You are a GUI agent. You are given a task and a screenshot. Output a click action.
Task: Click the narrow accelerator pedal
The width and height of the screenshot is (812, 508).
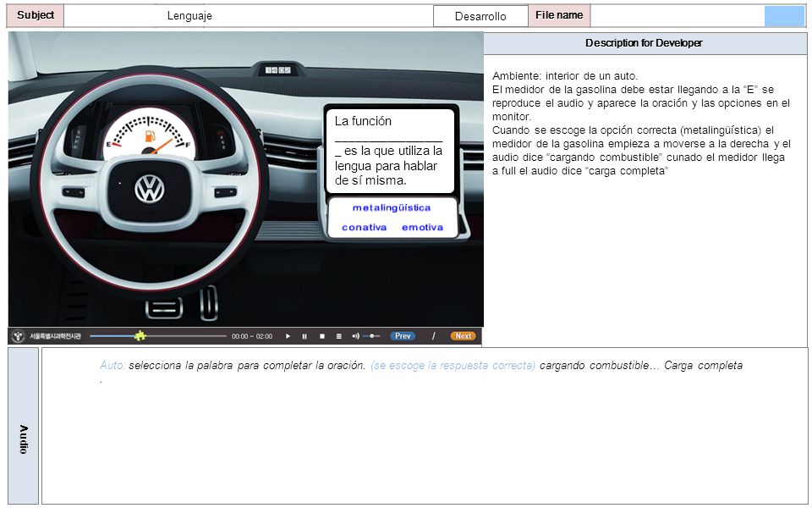(x=209, y=303)
